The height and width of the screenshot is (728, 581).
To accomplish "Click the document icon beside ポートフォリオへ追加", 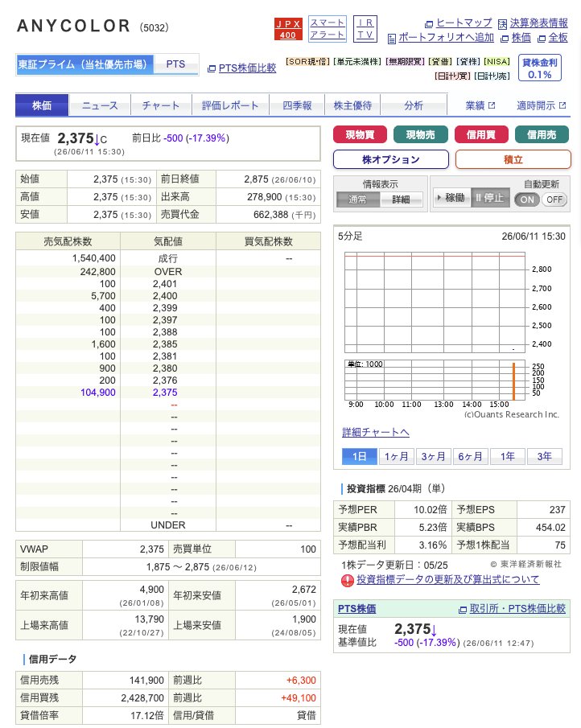I will (x=392, y=39).
